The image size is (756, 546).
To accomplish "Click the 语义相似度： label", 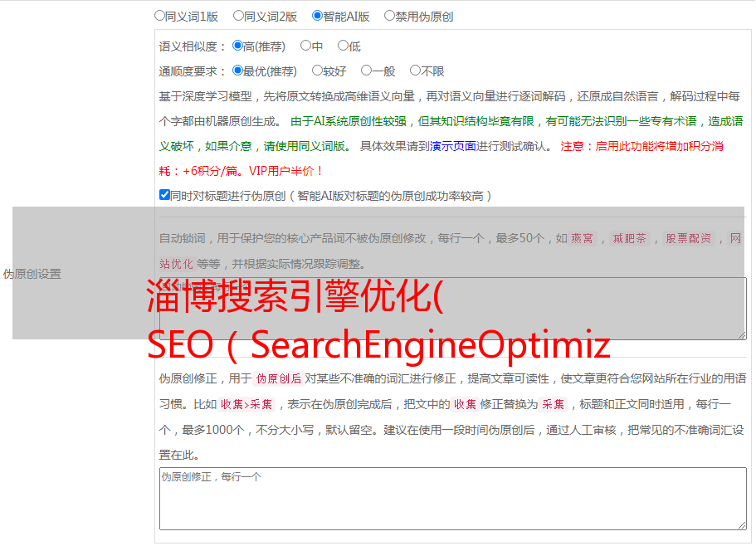I will (193, 46).
